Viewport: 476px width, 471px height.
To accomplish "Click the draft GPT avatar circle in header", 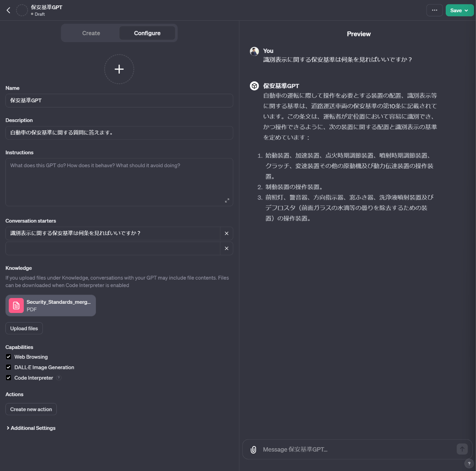I will (22, 10).
